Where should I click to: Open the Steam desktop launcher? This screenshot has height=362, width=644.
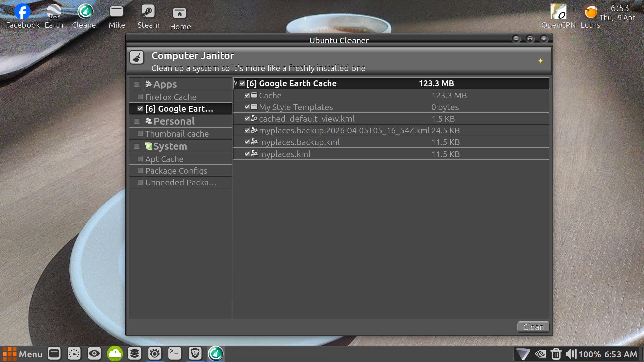[148, 12]
